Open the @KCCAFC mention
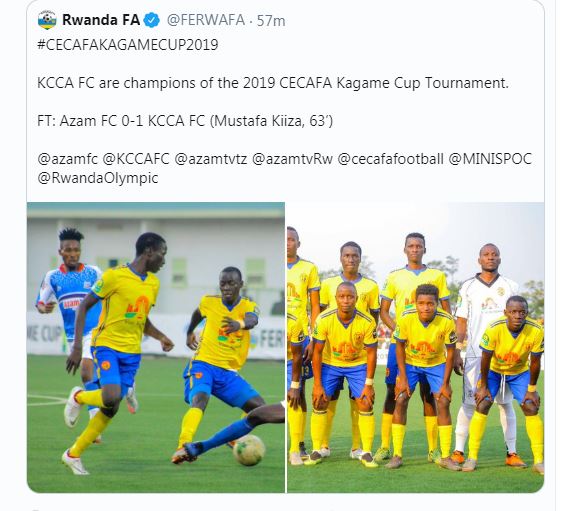The height and width of the screenshot is (511, 566). (136, 159)
